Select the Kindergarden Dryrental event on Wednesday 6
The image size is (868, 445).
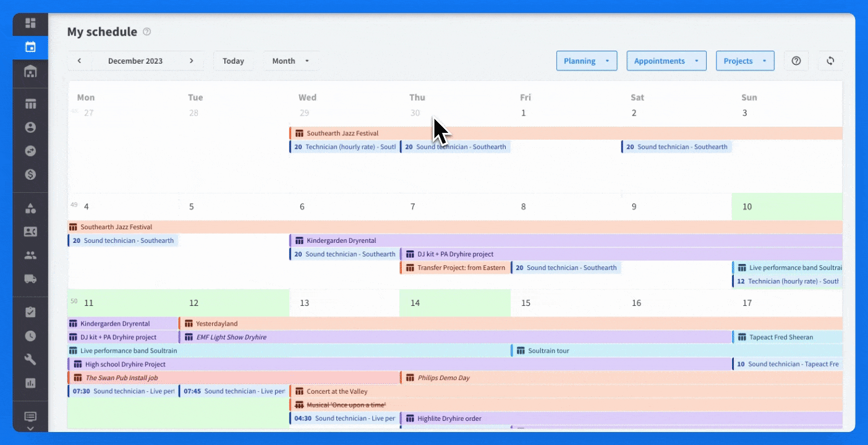click(341, 240)
